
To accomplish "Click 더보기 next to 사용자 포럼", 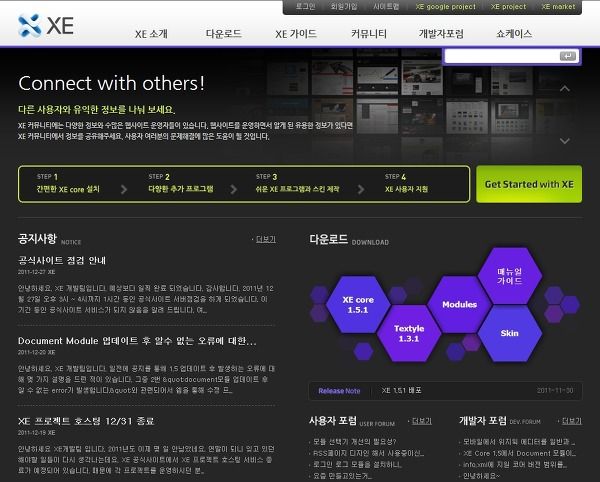I will pos(422,421).
